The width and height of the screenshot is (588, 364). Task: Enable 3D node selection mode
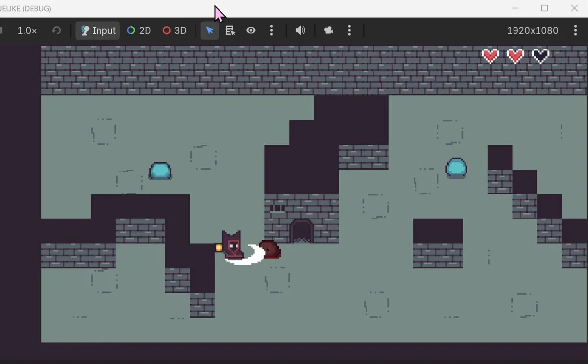[174, 30]
